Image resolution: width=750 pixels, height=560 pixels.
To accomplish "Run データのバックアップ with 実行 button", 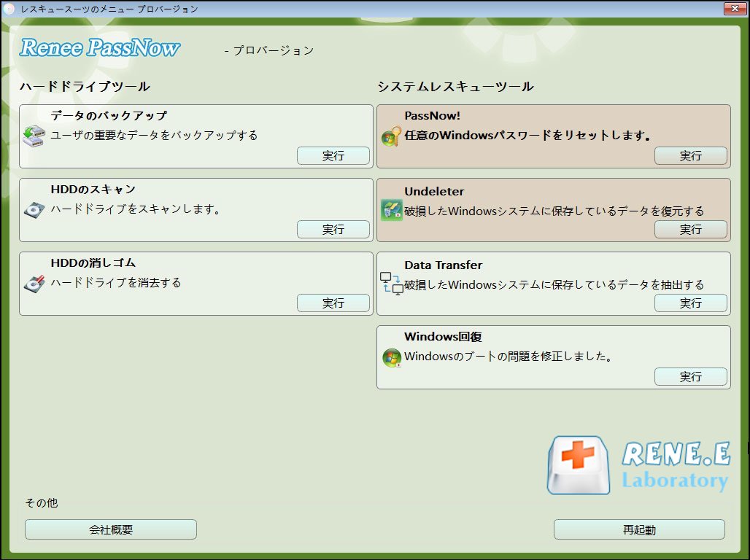I will 333,156.
